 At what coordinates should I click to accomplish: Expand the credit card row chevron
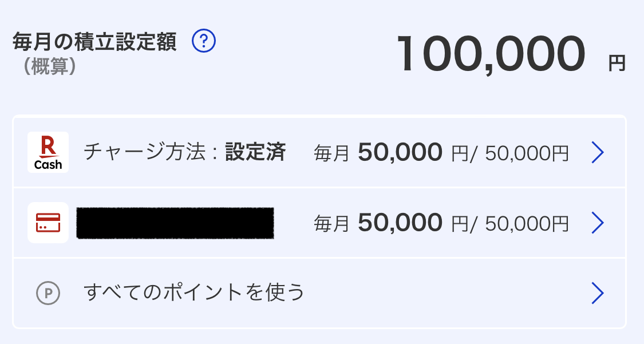tap(598, 223)
